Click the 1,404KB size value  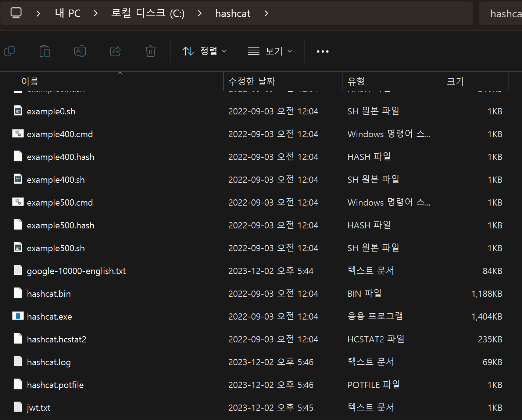(x=487, y=317)
